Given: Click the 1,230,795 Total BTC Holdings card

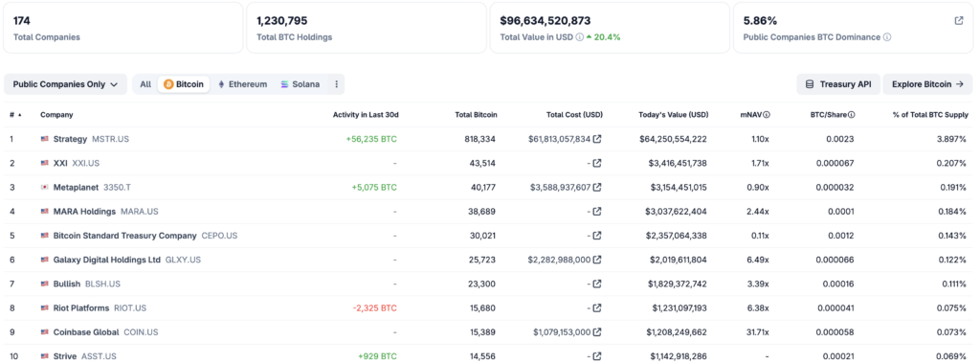Looking at the screenshot, I should [x=367, y=28].
